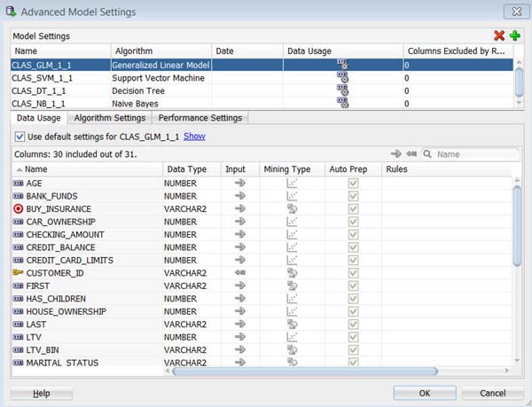Toggle Auto Prep checkbox for AGE

[x=354, y=184]
